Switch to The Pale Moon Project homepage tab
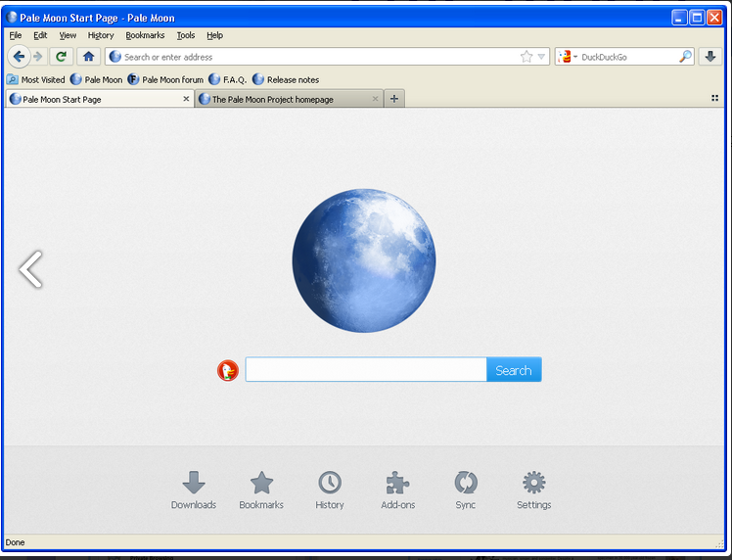The width and height of the screenshot is (732, 560). tap(287, 99)
